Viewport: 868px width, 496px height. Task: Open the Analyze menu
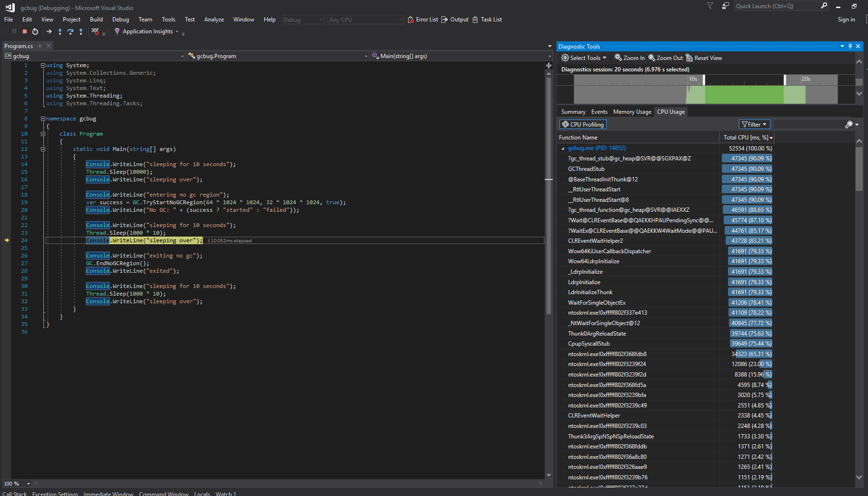pyautogui.click(x=214, y=20)
